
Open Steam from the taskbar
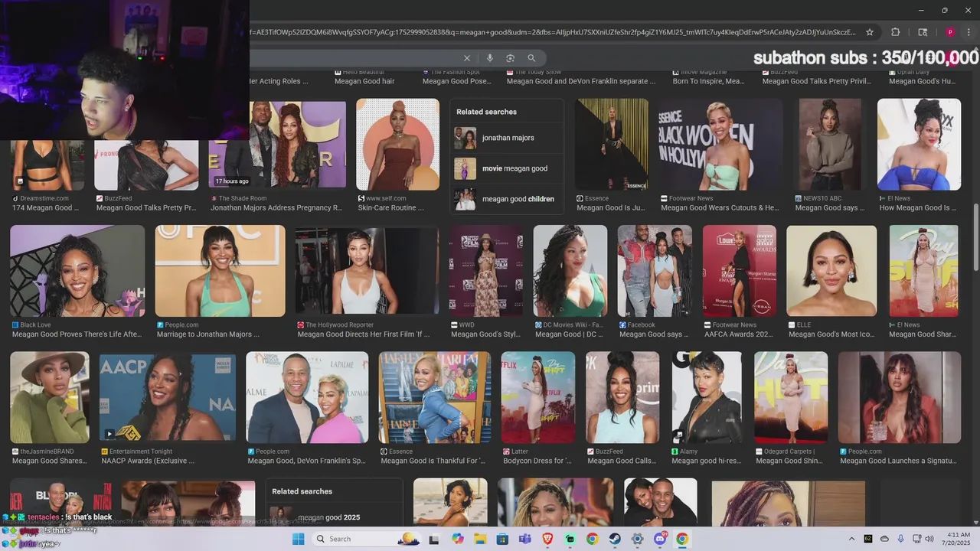pyautogui.click(x=615, y=539)
